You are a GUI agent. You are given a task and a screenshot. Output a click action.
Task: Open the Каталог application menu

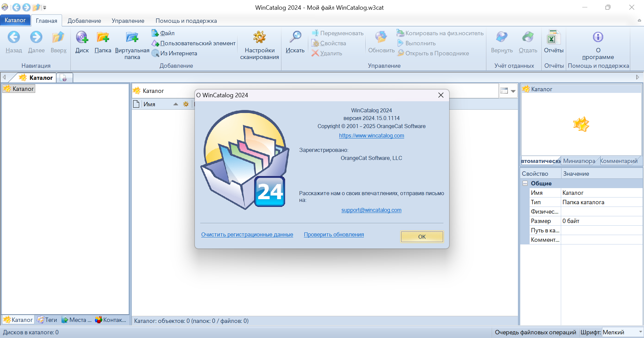click(15, 20)
